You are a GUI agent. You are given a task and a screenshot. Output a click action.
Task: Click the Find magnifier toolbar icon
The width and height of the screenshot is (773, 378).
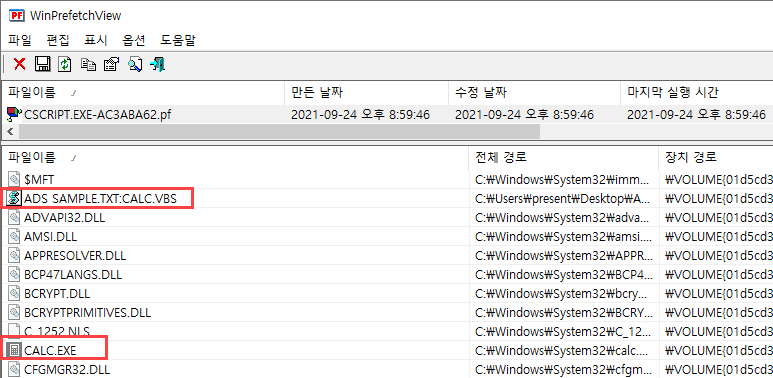(135, 64)
